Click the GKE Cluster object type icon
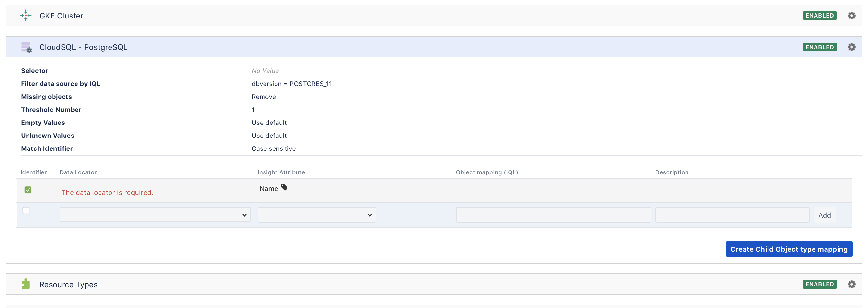This screenshot has width=868, height=308. click(x=26, y=16)
